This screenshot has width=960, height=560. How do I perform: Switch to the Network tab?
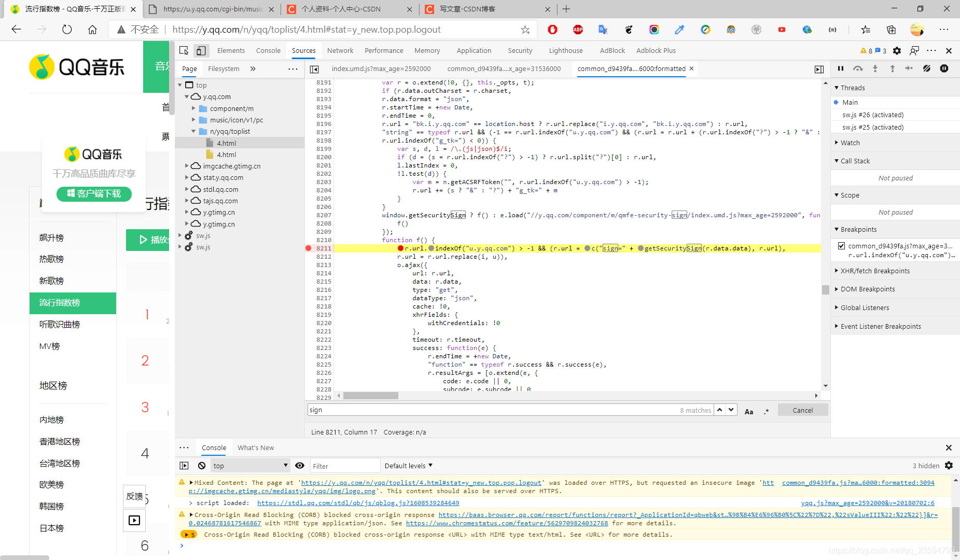tap(340, 50)
